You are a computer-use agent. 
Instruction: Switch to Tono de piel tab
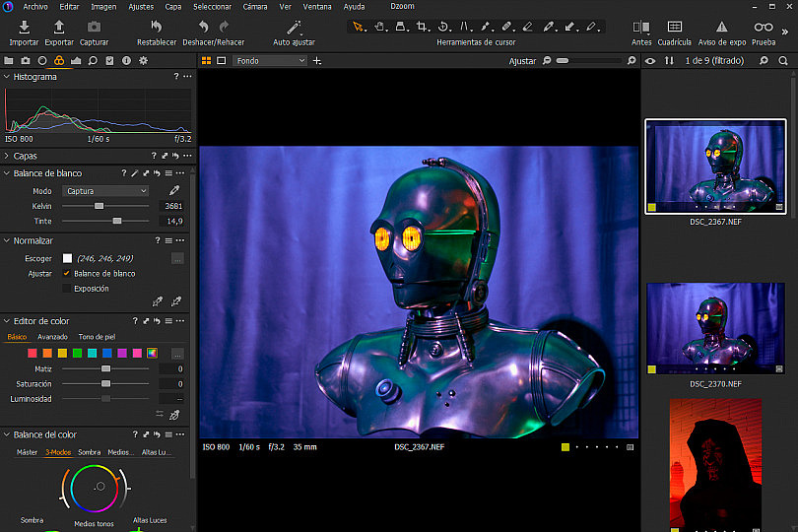pyautogui.click(x=97, y=337)
